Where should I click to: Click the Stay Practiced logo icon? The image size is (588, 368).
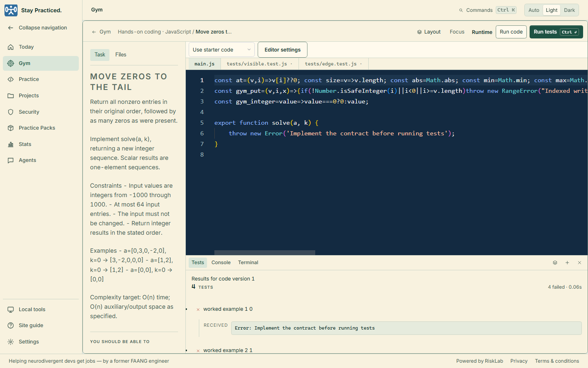pos(11,10)
